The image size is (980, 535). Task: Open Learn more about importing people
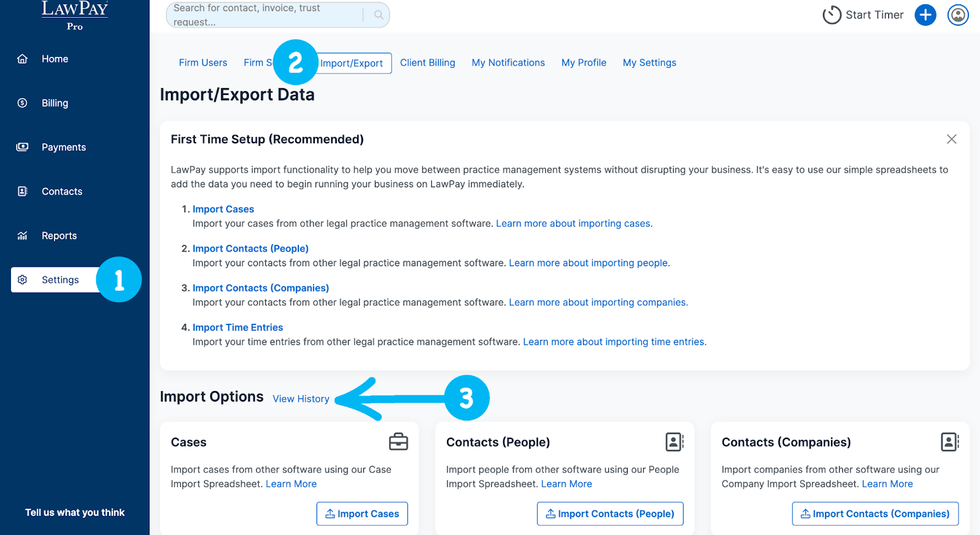click(x=589, y=263)
